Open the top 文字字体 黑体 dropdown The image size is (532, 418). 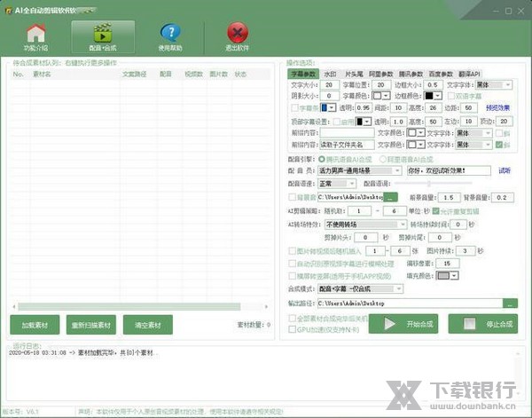click(x=494, y=84)
